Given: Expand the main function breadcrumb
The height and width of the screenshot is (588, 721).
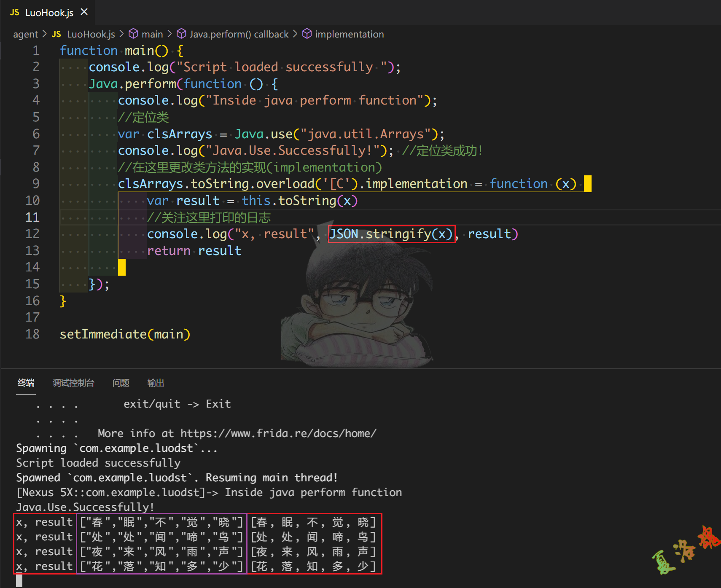Looking at the screenshot, I should 152,34.
